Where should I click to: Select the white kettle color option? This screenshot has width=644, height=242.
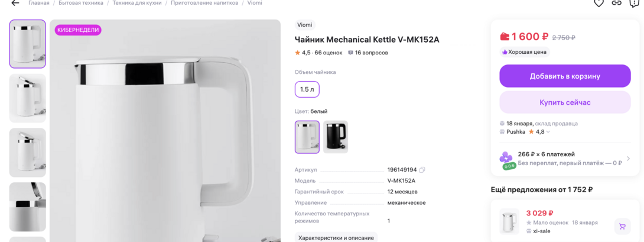click(x=307, y=137)
